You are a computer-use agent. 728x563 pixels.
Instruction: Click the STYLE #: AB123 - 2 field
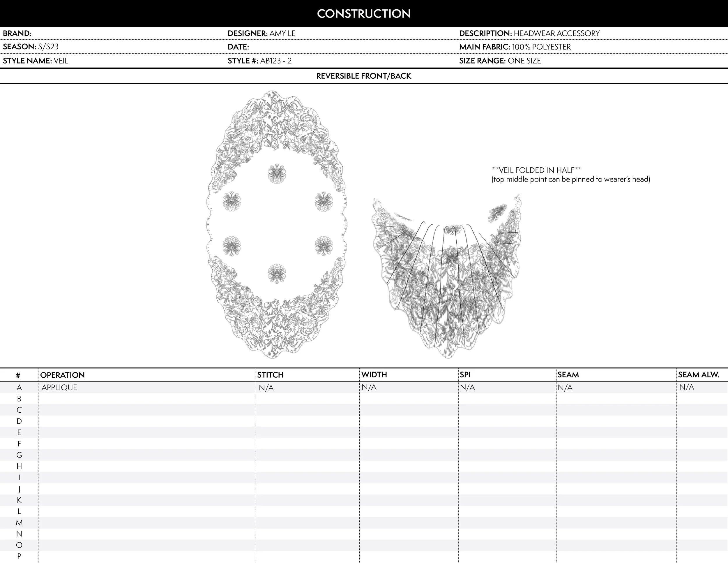tap(259, 61)
